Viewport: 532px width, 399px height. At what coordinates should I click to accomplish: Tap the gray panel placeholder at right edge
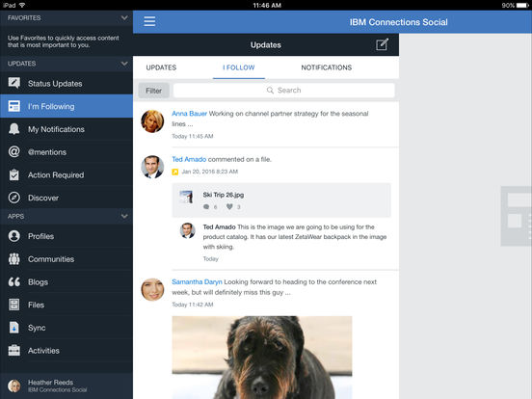click(516, 216)
